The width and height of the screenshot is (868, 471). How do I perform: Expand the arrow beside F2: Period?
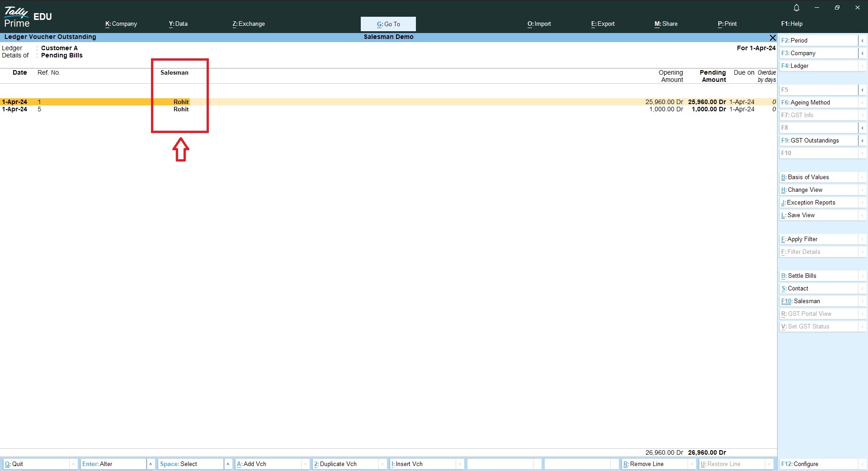pyautogui.click(x=862, y=41)
